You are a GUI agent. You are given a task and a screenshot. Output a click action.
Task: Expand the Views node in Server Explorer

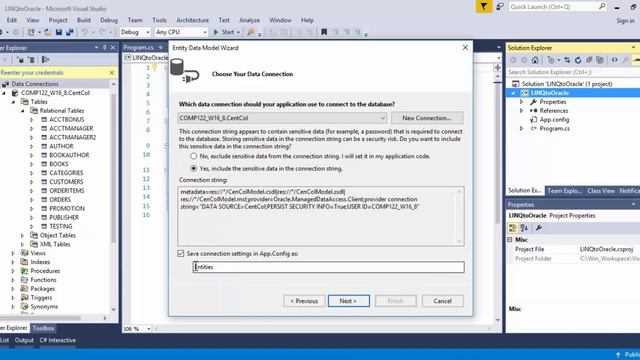tap(13, 253)
